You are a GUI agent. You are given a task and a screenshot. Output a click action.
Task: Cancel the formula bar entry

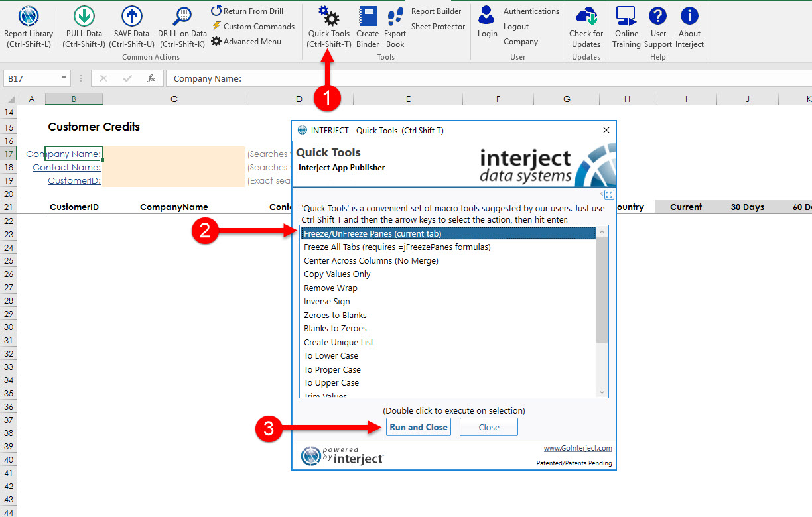[x=103, y=78]
